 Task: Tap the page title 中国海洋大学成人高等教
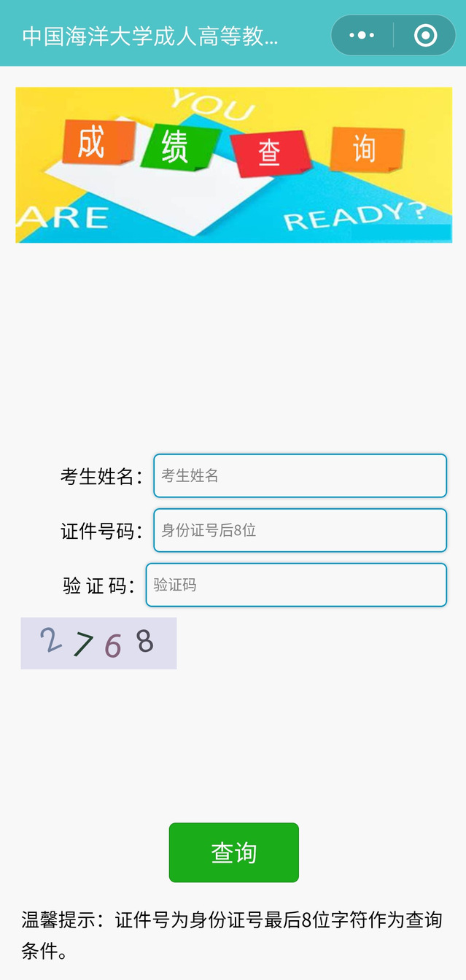tap(150, 36)
